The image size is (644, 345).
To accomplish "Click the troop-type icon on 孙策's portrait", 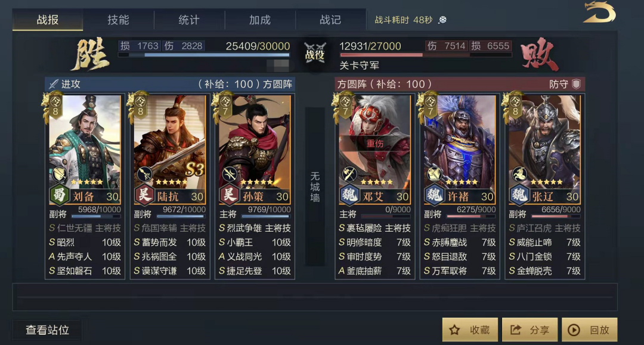I will pos(229,173).
